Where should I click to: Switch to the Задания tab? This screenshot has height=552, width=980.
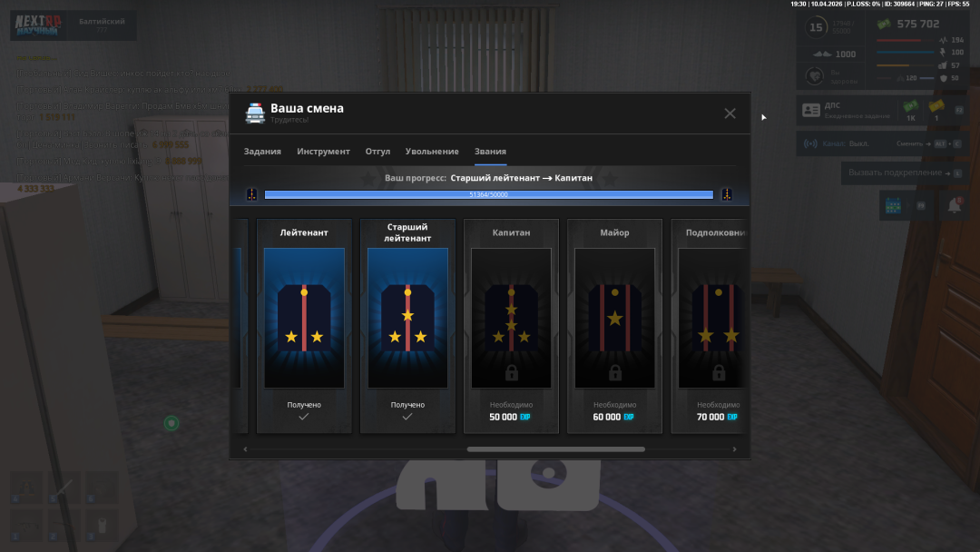262,152
